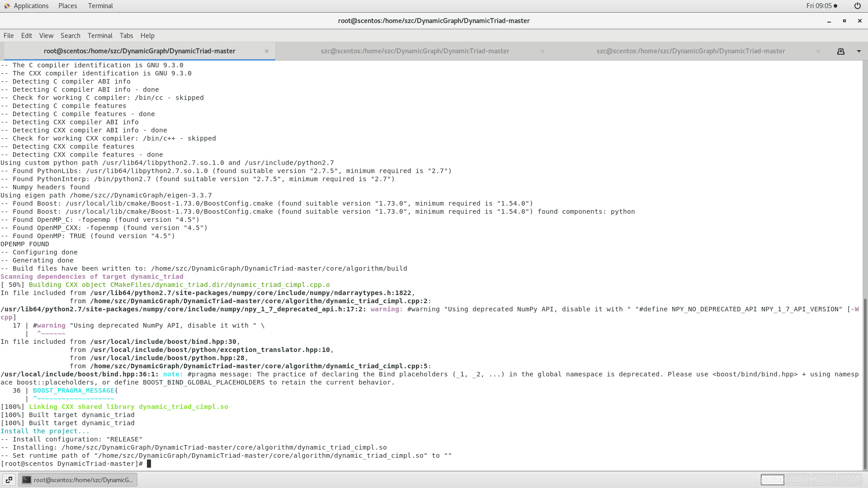Viewport: 868px width, 488px height.
Task: Open the tab list dropdown arrow
Action: click(859, 52)
